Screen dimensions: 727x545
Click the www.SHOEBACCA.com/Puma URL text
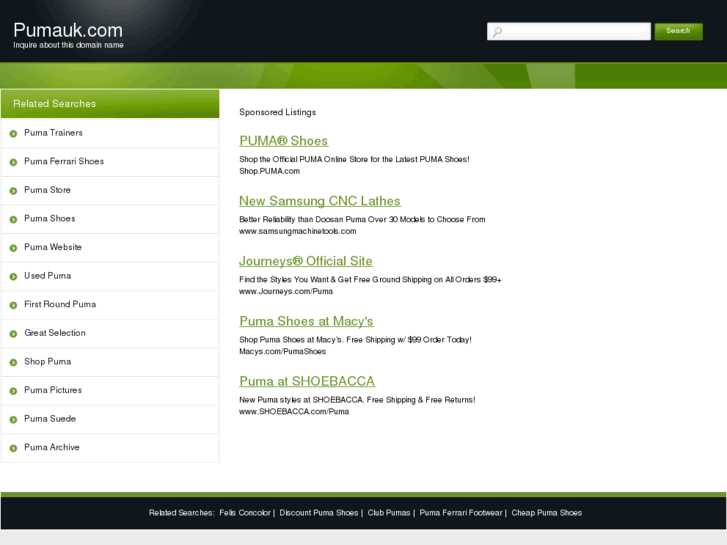click(294, 412)
